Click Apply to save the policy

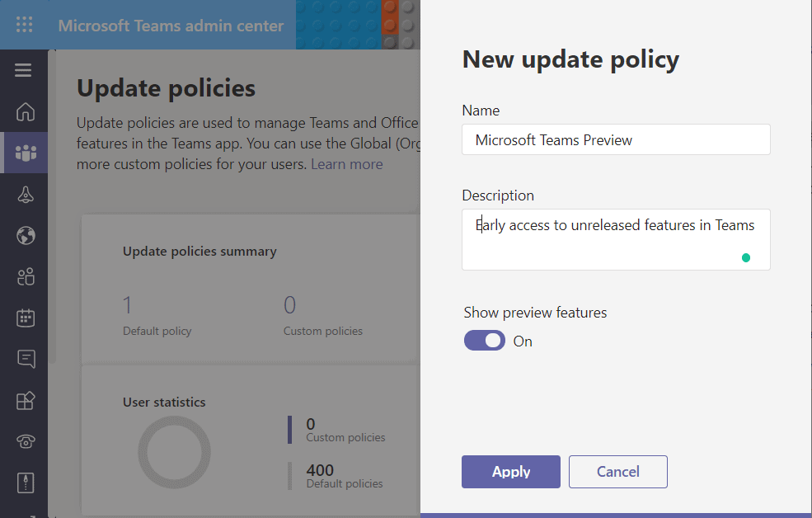[x=510, y=472]
